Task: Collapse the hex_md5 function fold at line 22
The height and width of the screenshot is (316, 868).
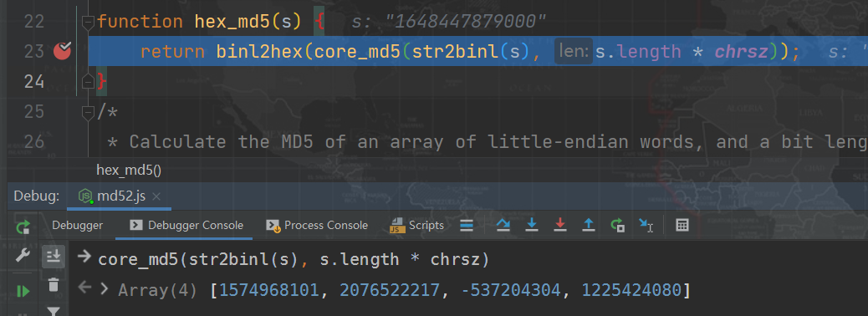Action: (x=88, y=22)
